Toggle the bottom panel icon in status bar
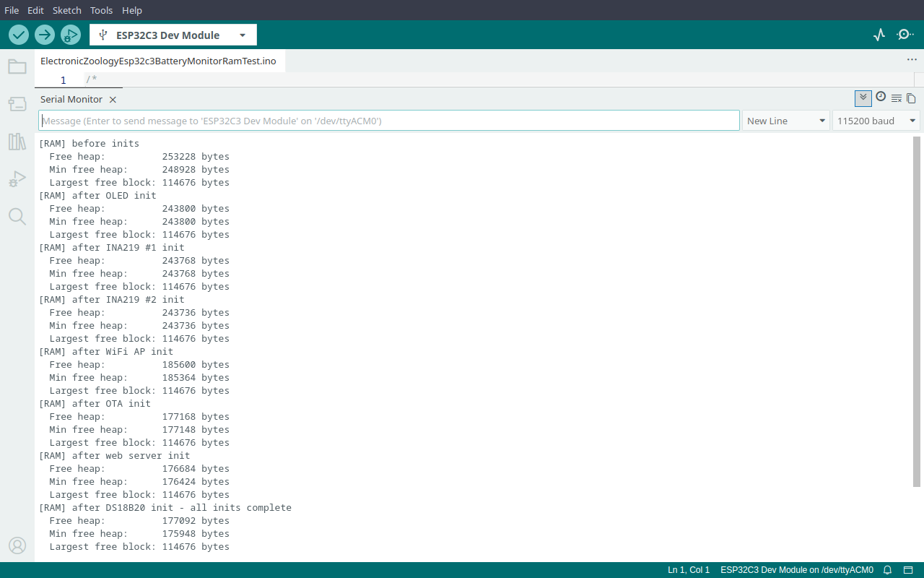The width and height of the screenshot is (924, 578). 909,570
